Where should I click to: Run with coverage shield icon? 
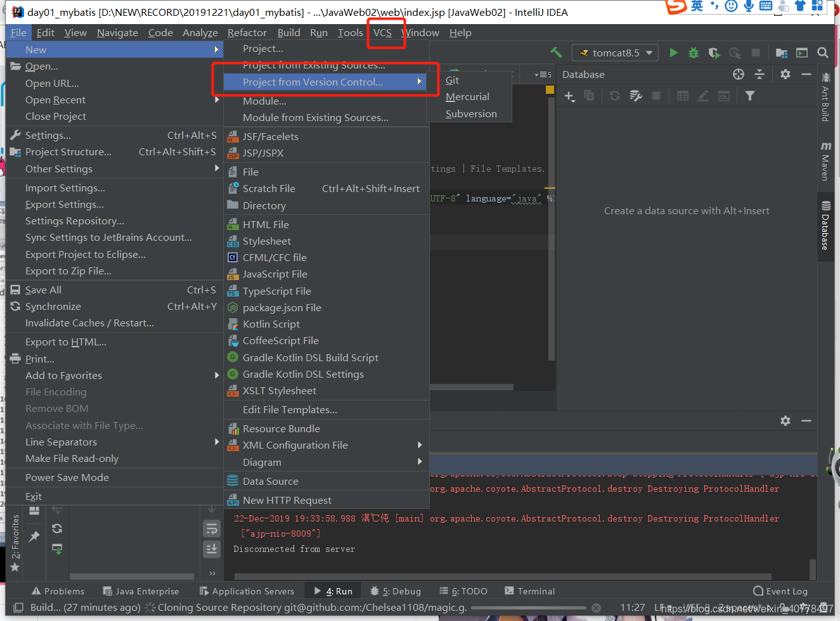(x=714, y=53)
